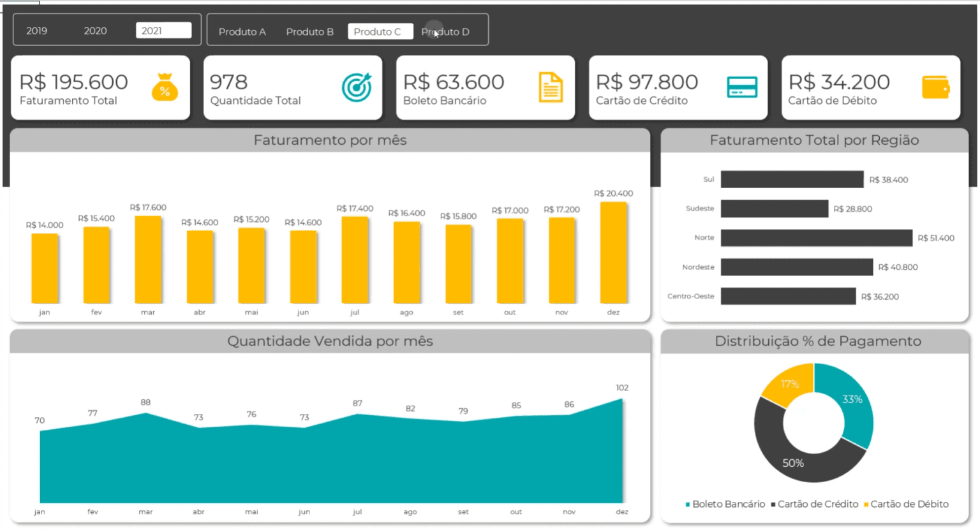The width and height of the screenshot is (980, 530).
Task: Click the target icon on Quantidade Total card
Action: 357,87
